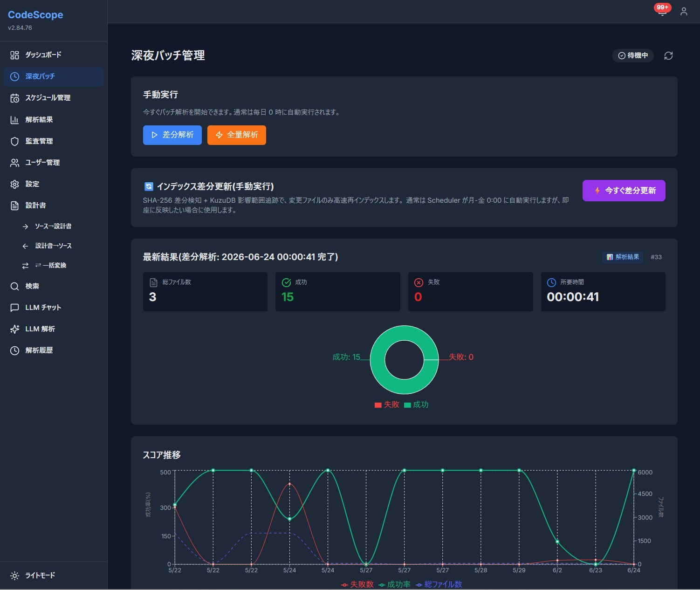Open ユーザー管理 in sidebar
Image resolution: width=700 pixels, height=590 pixels.
point(54,163)
